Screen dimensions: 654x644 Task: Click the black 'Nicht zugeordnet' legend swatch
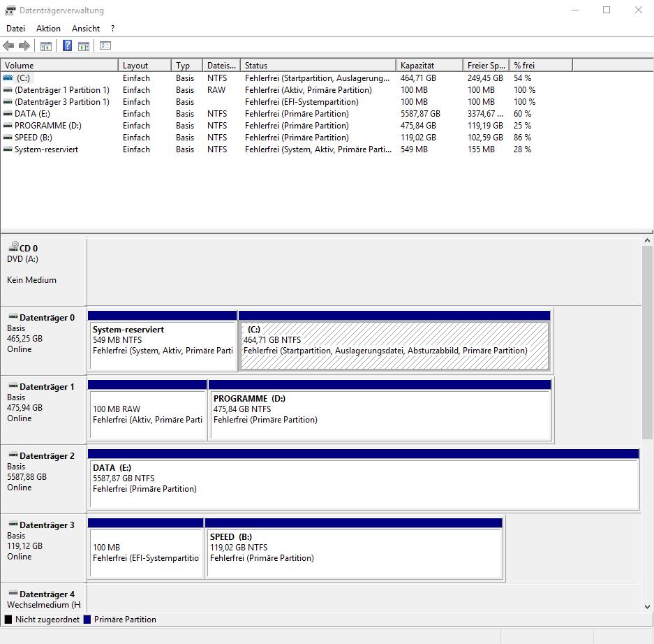8,619
